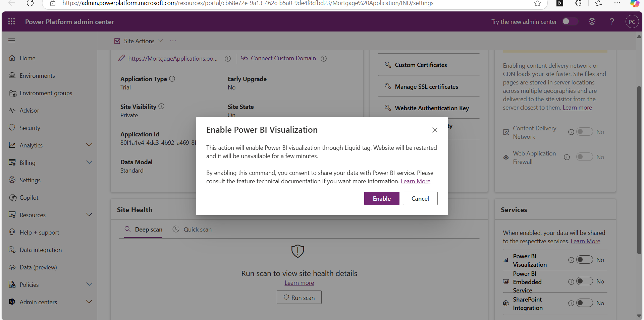Viewport: 644px width, 320px height.
Task: Switch on Try the new admin center
Action: [x=570, y=21]
